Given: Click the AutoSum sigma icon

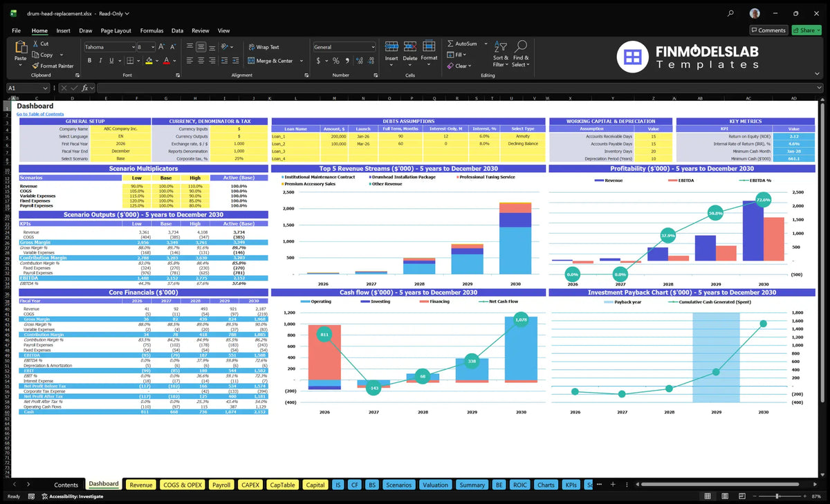Looking at the screenshot, I should 450,44.
